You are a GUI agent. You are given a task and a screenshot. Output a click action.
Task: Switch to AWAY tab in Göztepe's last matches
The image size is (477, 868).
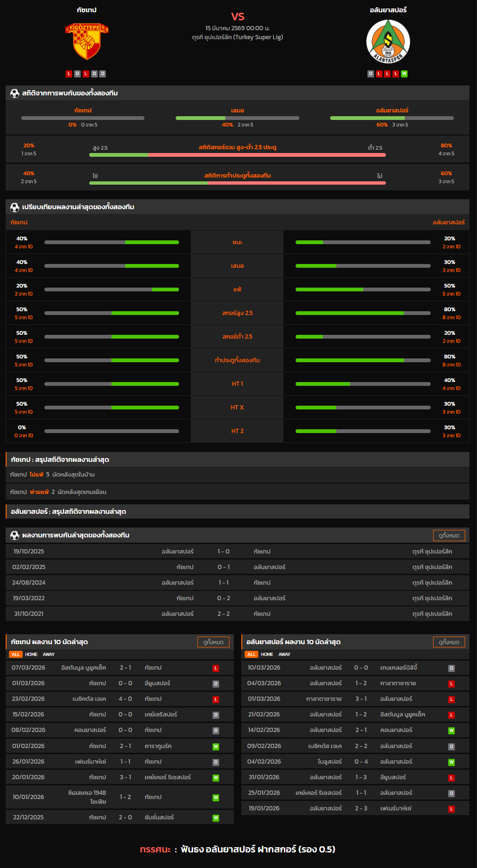click(x=49, y=655)
